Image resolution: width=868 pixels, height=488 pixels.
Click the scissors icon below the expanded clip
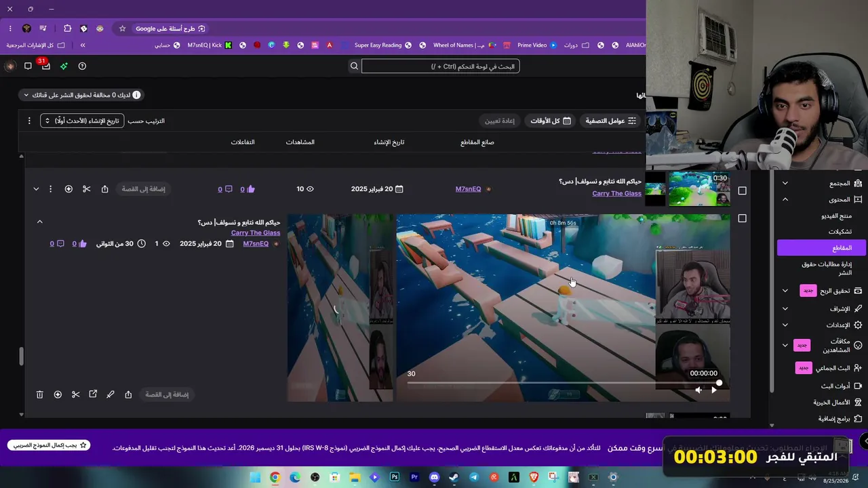pos(75,394)
